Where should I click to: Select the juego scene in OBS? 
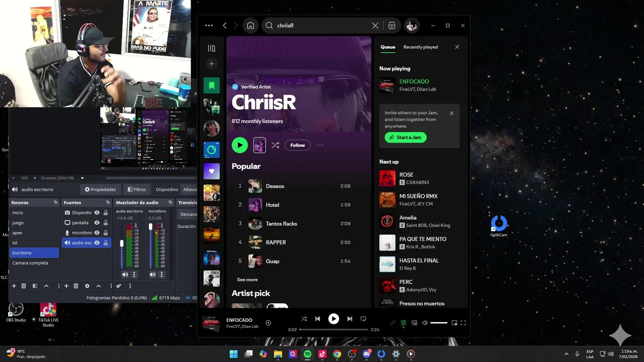pyautogui.click(x=34, y=223)
